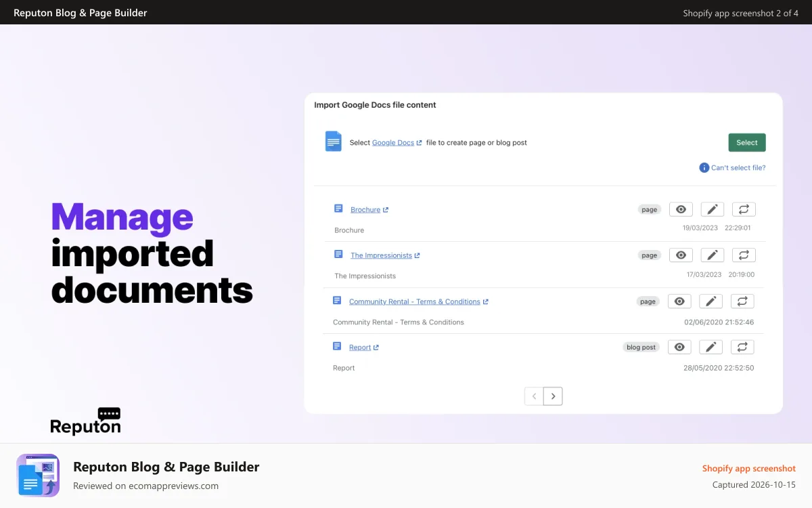Click the large Google Docs file icon
Viewport: 812px width, 508px height.
point(334,142)
